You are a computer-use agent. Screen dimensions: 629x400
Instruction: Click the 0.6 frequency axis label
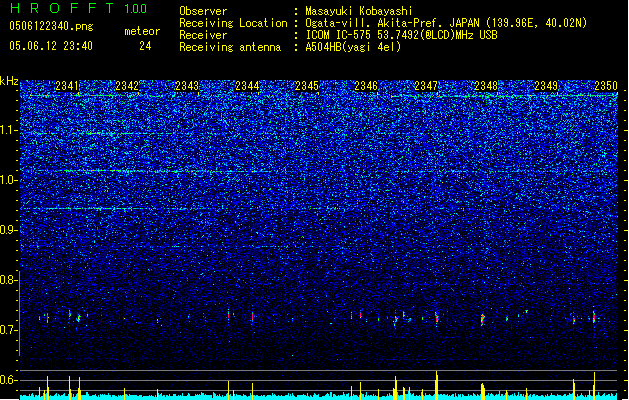(8, 380)
